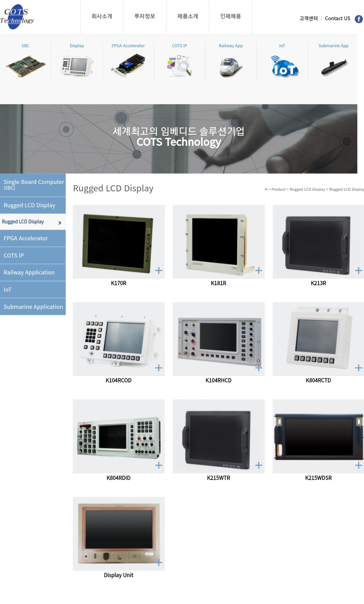Click plus icon on K170R card
This screenshot has height=604, width=364.
click(159, 270)
